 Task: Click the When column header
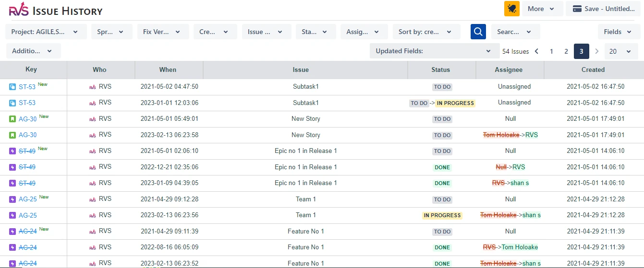point(168,70)
